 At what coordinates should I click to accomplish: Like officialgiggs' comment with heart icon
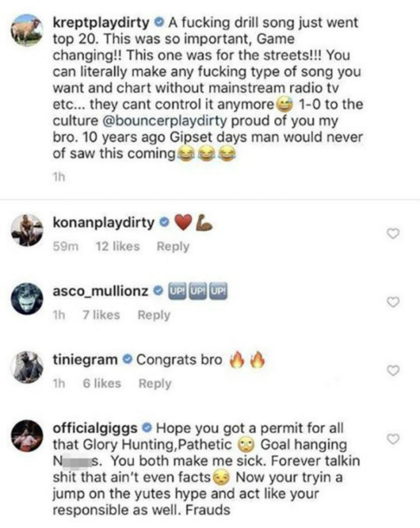click(393, 439)
